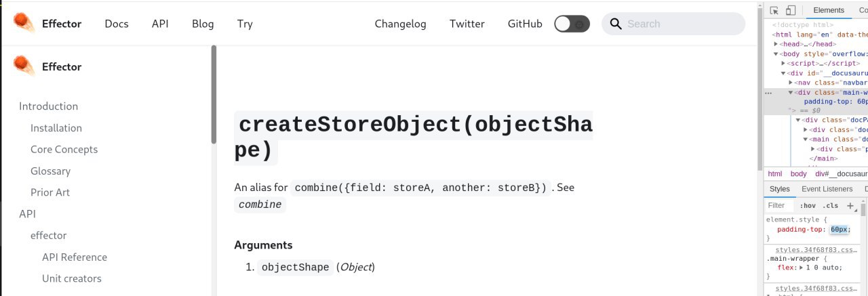Click the three-dots icon beside selected DOM node
The height and width of the screenshot is (296, 868).
[x=768, y=93]
